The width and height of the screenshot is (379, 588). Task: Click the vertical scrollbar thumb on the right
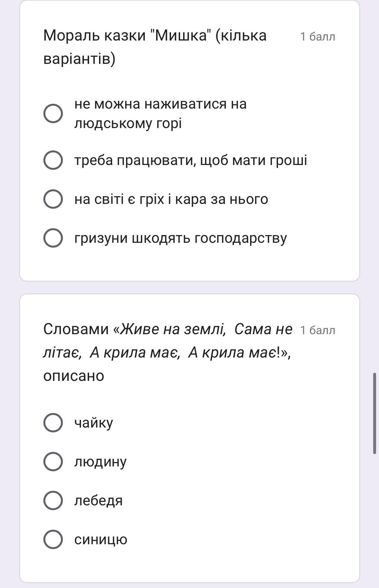point(374,413)
